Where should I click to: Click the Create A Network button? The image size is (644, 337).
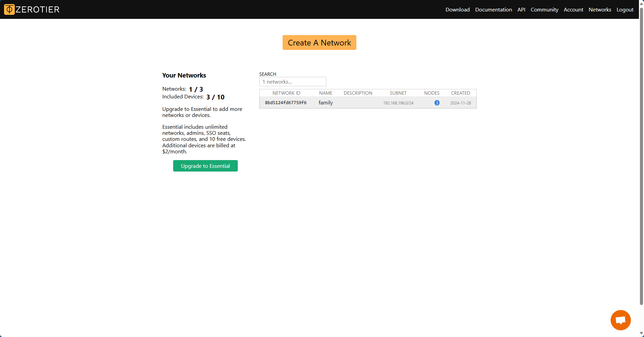[319, 42]
